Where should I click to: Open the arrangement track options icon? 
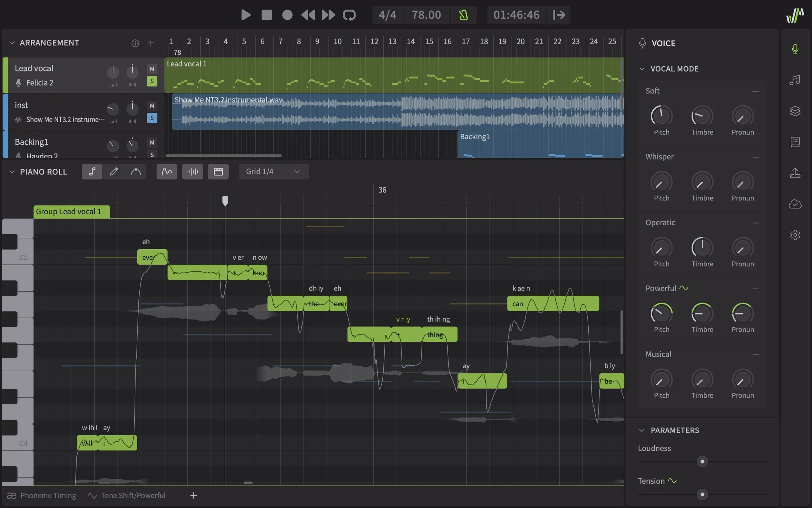(x=135, y=43)
